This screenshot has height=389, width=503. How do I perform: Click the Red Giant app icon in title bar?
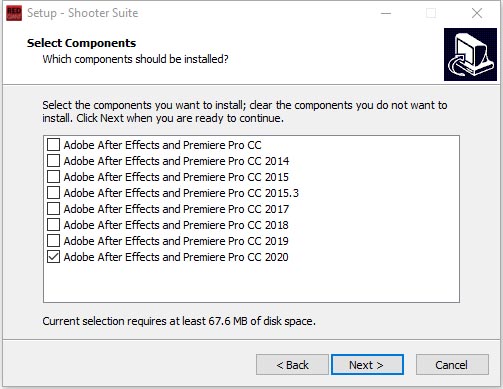pos(14,13)
